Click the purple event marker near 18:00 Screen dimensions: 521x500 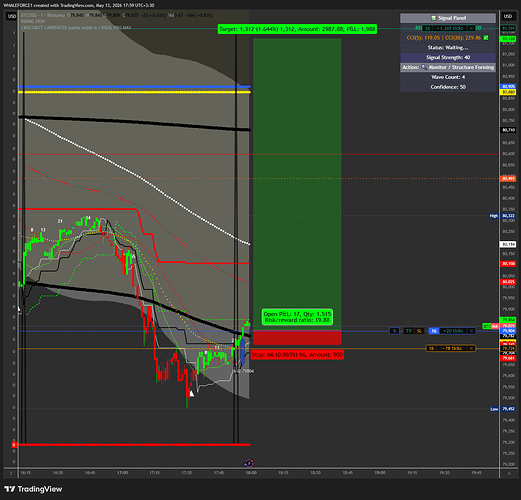tap(248, 463)
